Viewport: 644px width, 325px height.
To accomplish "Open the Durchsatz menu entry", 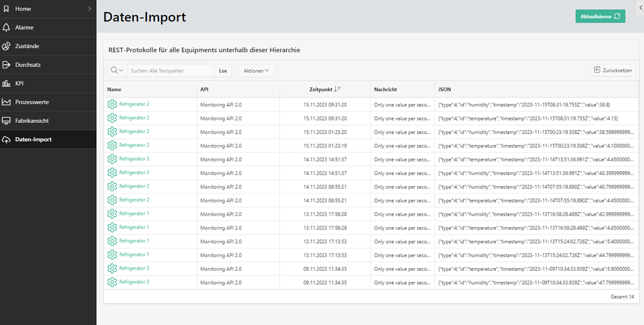I will click(x=48, y=65).
